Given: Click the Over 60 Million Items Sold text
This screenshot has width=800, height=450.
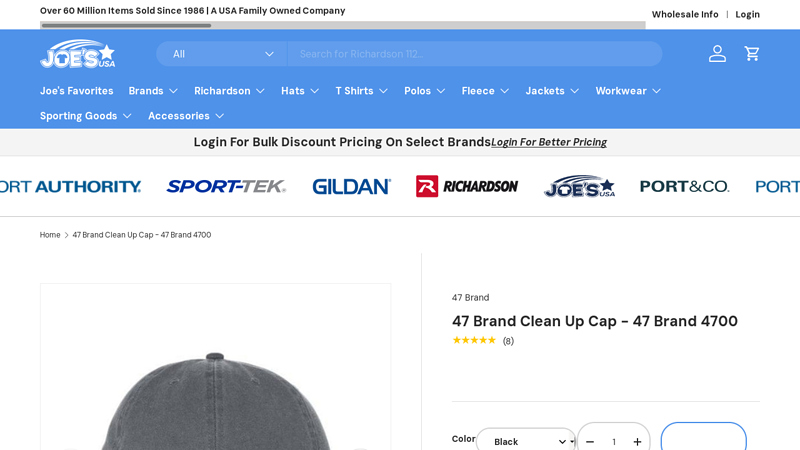Looking at the screenshot, I should pyautogui.click(x=192, y=11).
